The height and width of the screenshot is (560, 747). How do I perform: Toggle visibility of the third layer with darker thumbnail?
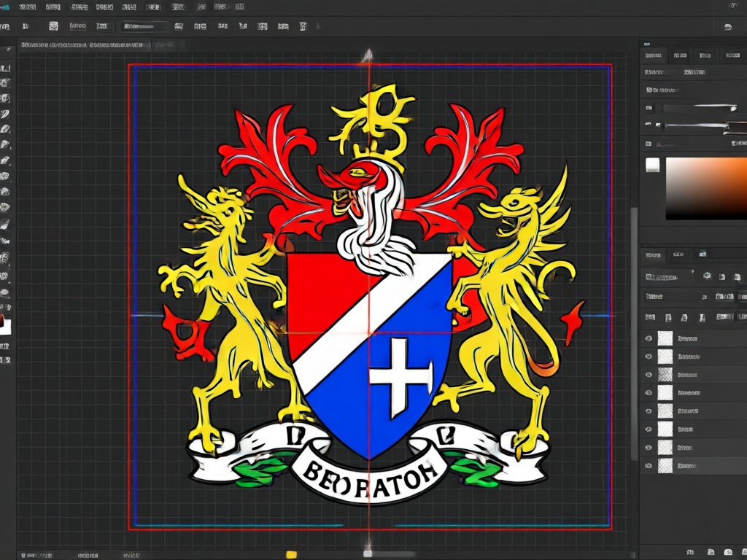click(x=649, y=375)
